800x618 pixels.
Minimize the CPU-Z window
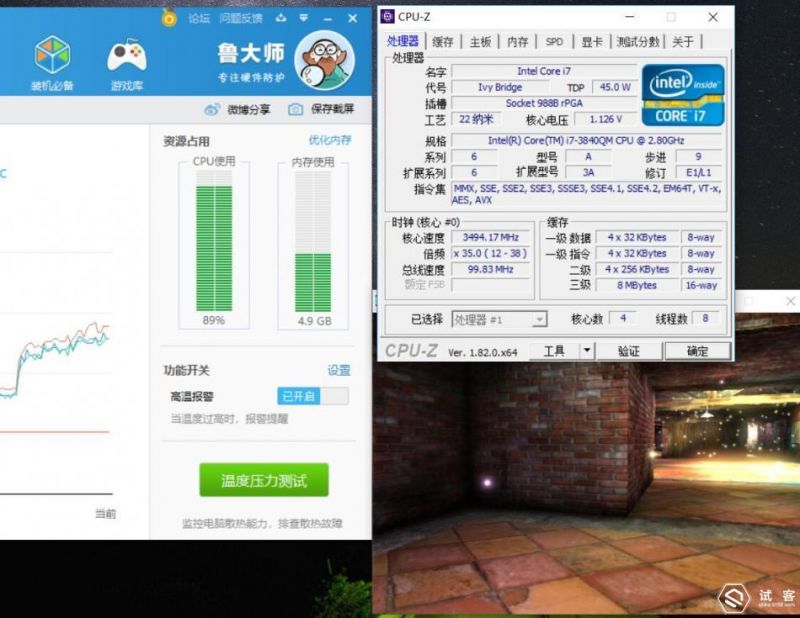coord(630,17)
